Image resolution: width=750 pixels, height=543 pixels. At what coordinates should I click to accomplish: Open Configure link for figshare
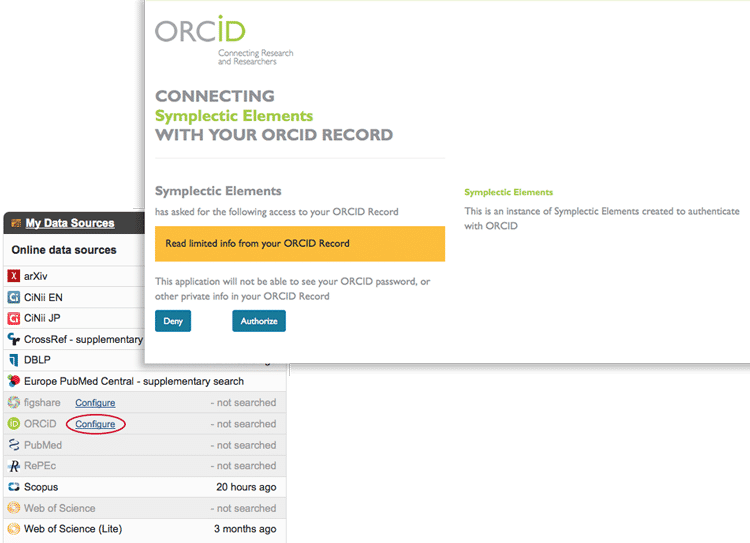[95, 403]
